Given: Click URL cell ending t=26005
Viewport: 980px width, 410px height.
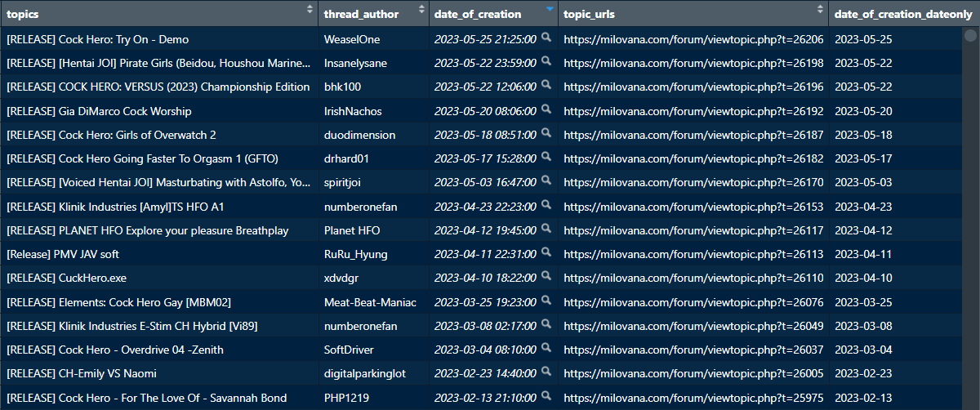Looking at the screenshot, I should [x=693, y=374].
